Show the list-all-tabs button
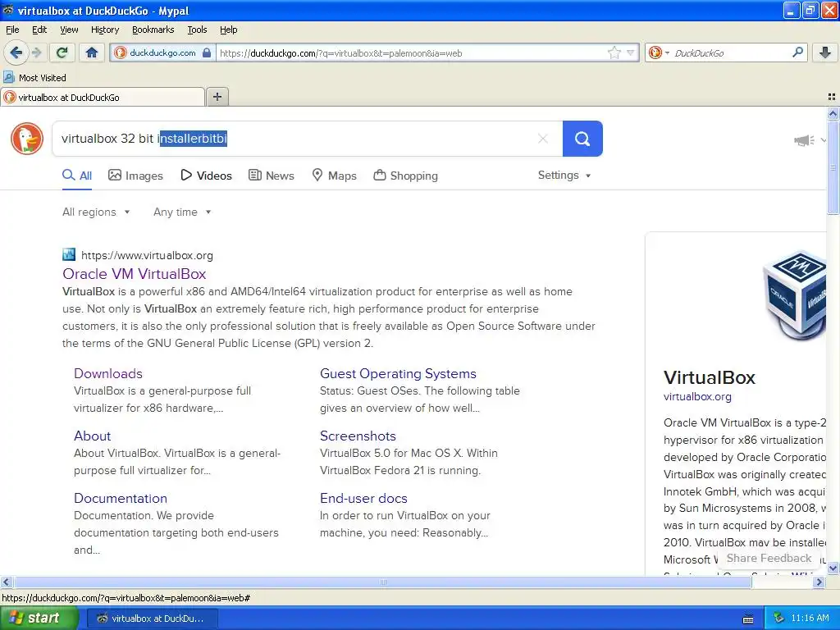The image size is (840, 630). 832,97
